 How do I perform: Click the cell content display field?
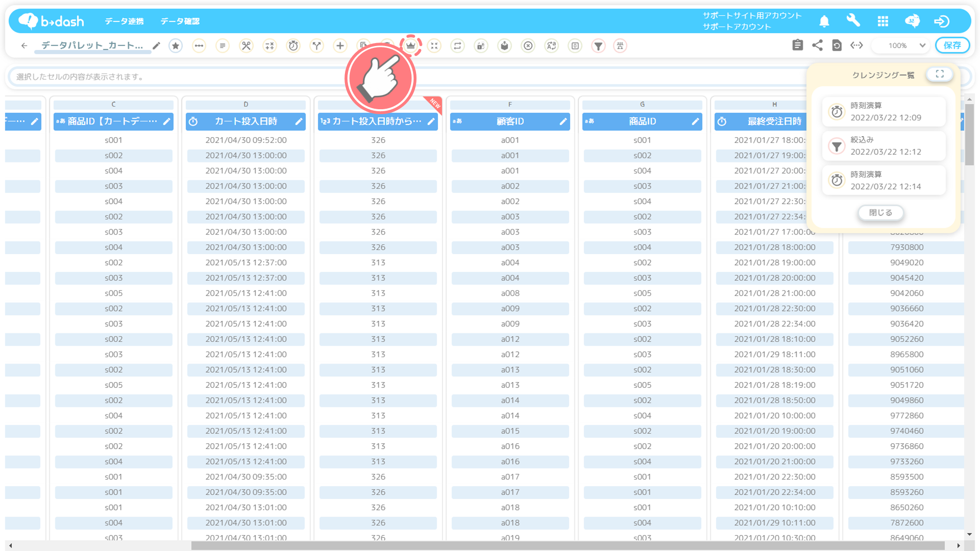tap(407, 77)
